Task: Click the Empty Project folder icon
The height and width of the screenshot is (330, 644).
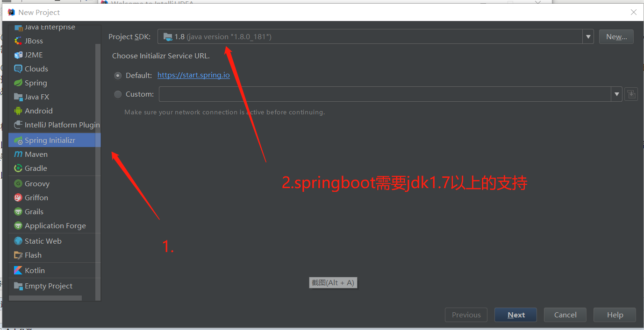Action: [x=18, y=286]
